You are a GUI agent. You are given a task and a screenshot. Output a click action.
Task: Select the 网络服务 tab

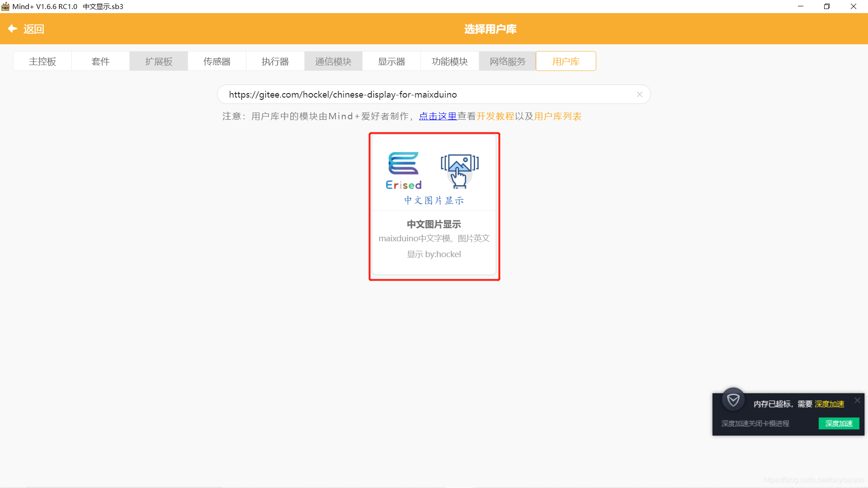click(x=508, y=61)
